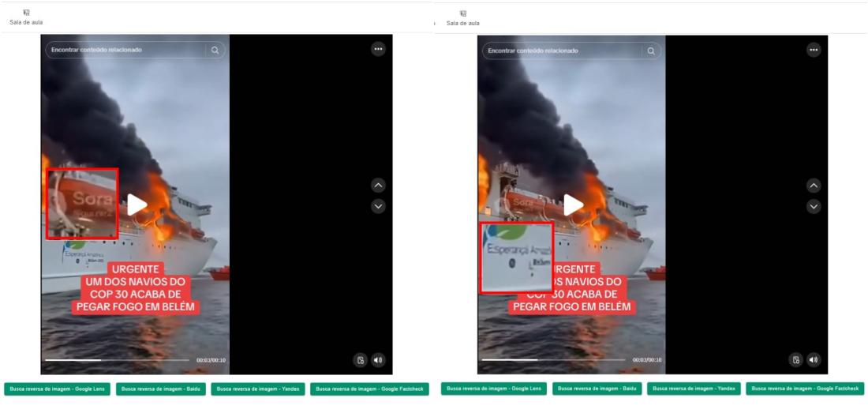Play the left video
Image resolution: width=868 pixels, height=413 pixels.
pos(137,205)
